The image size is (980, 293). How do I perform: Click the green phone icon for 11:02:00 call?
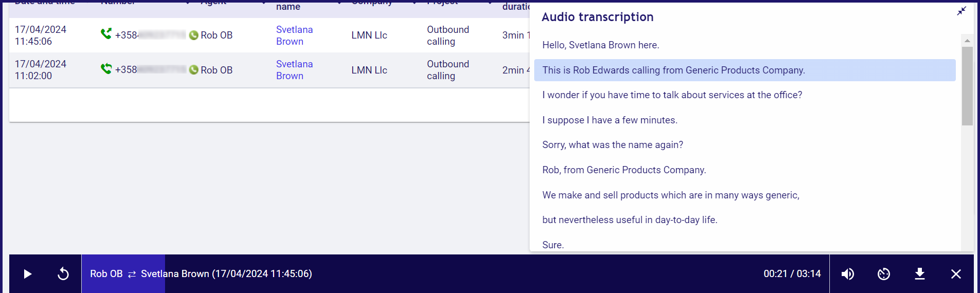pyautogui.click(x=106, y=68)
